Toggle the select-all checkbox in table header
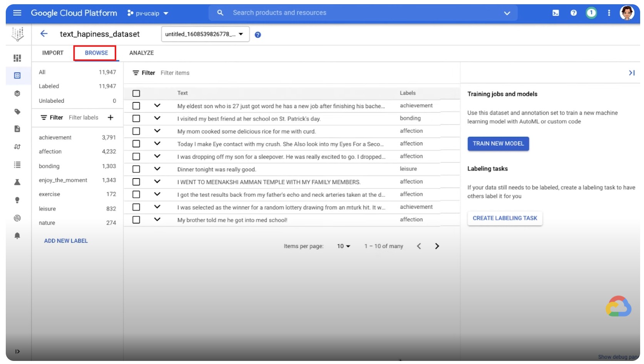644x364 pixels. (x=136, y=94)
